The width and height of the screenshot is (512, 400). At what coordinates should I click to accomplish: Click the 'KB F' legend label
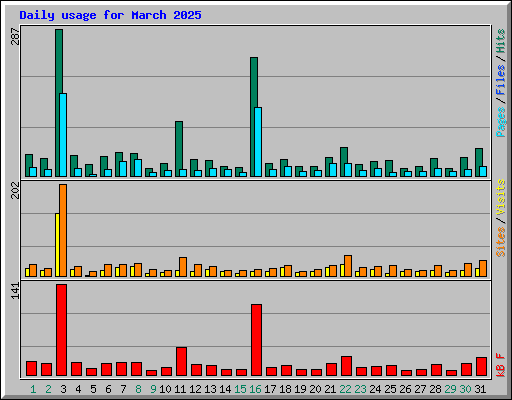point(501,365)
